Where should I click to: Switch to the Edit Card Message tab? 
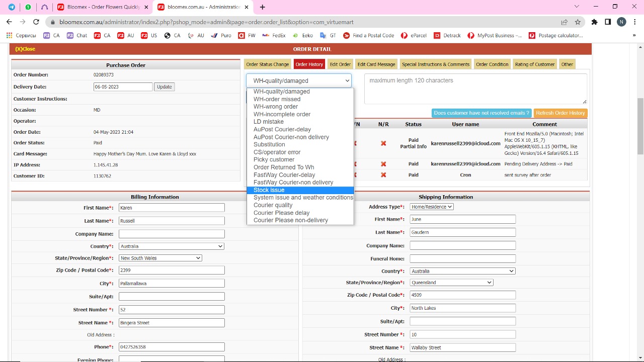pos(376,64)
